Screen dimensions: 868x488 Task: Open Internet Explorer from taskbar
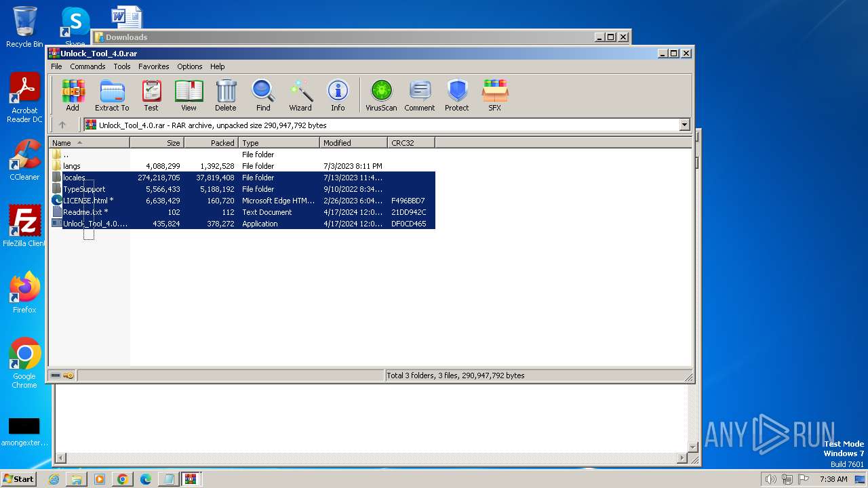coord(54,479)
